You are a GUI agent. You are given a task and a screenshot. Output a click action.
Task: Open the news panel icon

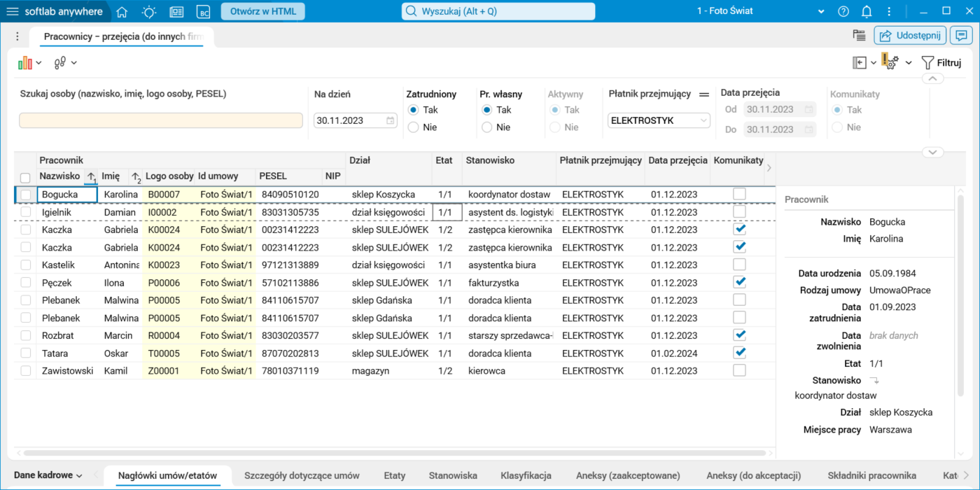coord(176,11)
